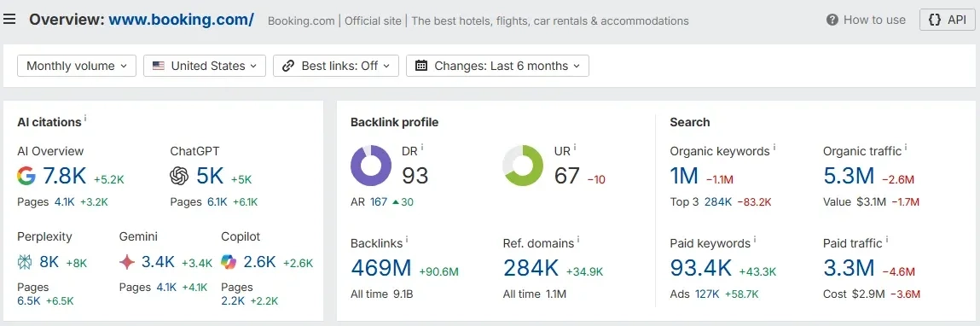Open the 284K Ref. domains value

[531, 269]
